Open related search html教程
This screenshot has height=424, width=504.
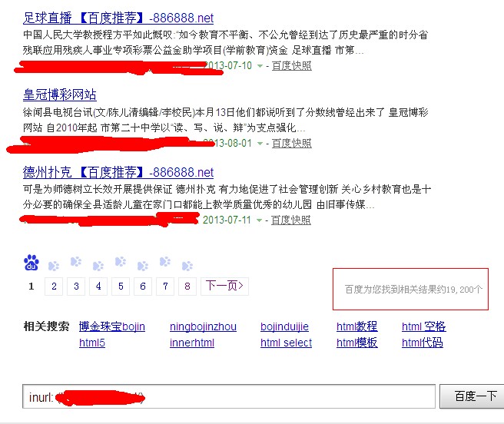pos(356,326)
